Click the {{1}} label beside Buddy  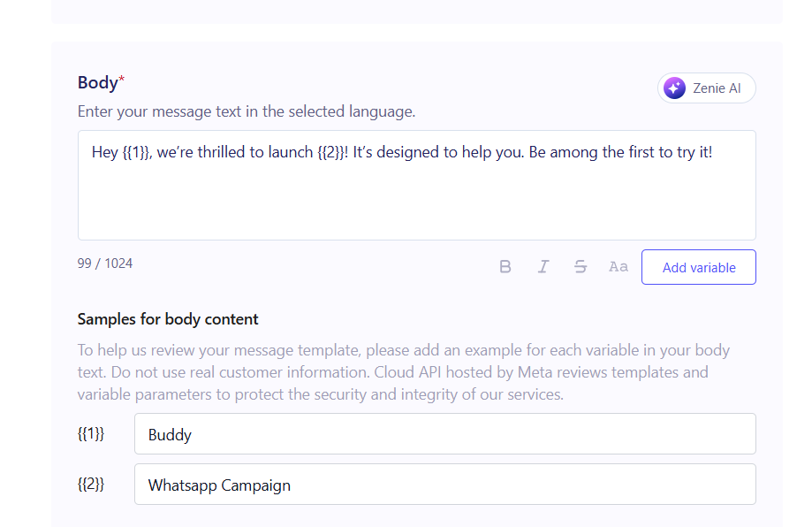tap(91, 434)
